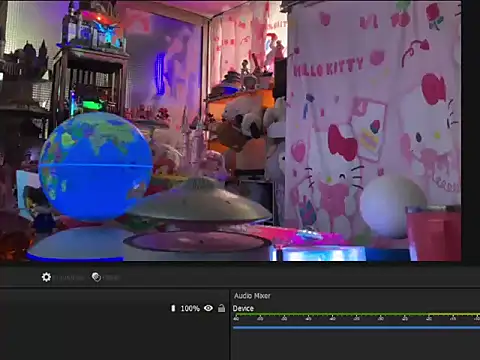The height and width of the screenshot is (360, 480).
Task: Open source Filters via the circles icon
Action: [x=96, y=277]
